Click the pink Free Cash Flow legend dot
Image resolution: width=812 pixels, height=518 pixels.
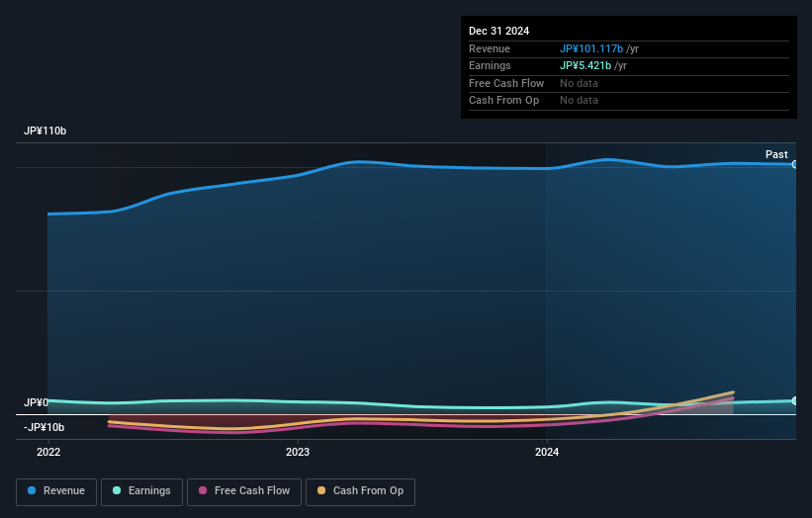pos(203,490)
